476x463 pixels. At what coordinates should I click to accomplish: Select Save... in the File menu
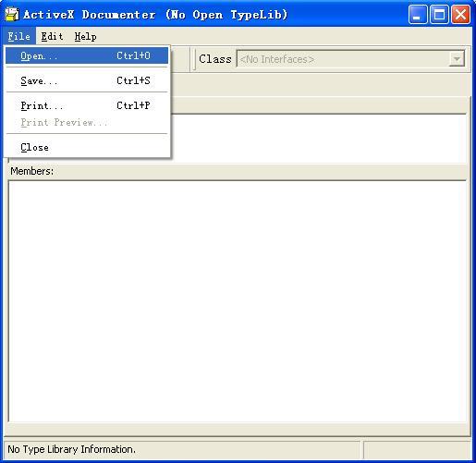pyautogui.click(x=87, y=80)
